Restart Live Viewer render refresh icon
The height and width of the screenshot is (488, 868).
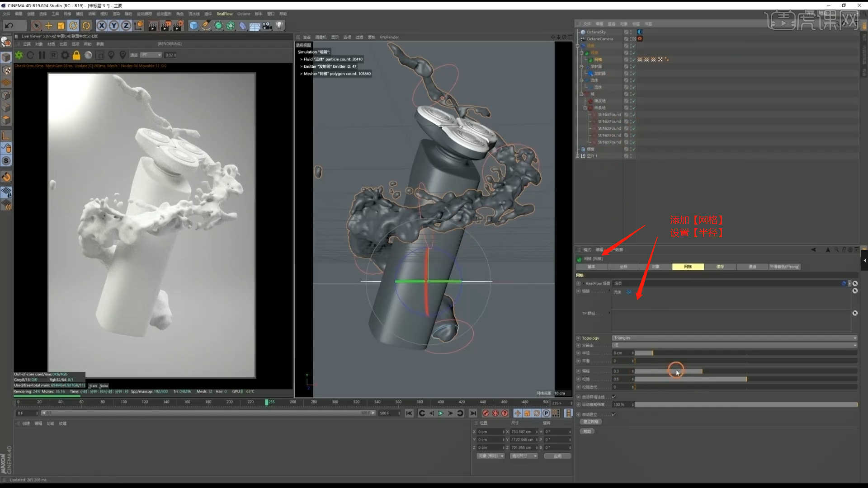coord(30,55)
